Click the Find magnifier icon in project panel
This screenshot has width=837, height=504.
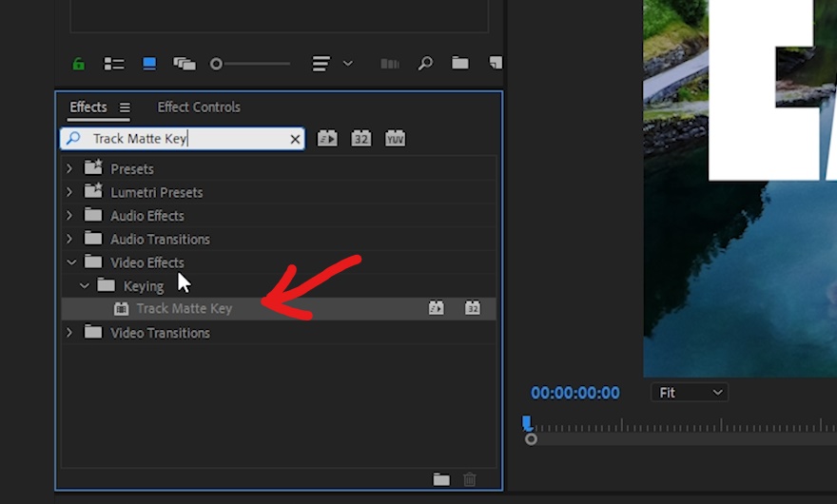tap(425, 64)
